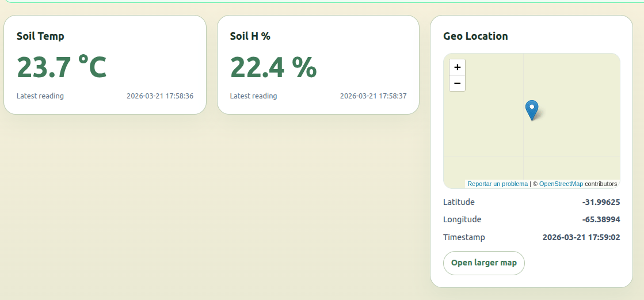Image resolution: width=644 pixels, height=300 pixels.
Task: Click the Latitude label
Action: 459,202
